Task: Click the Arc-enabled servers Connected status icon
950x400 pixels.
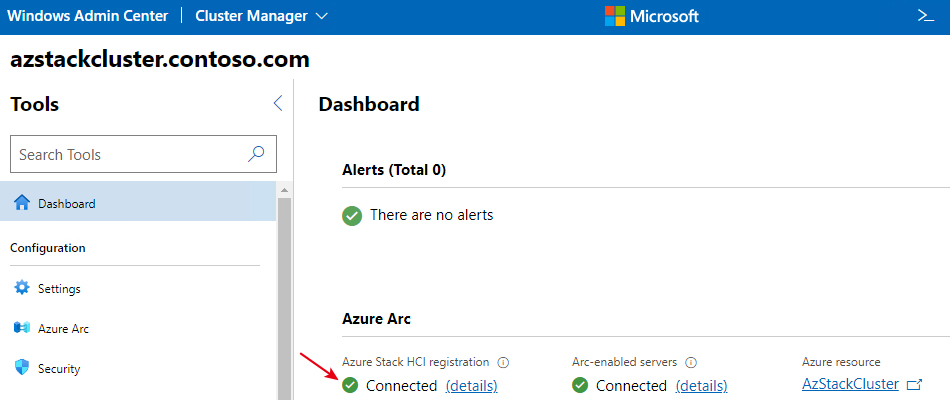Action: point(580,385)
